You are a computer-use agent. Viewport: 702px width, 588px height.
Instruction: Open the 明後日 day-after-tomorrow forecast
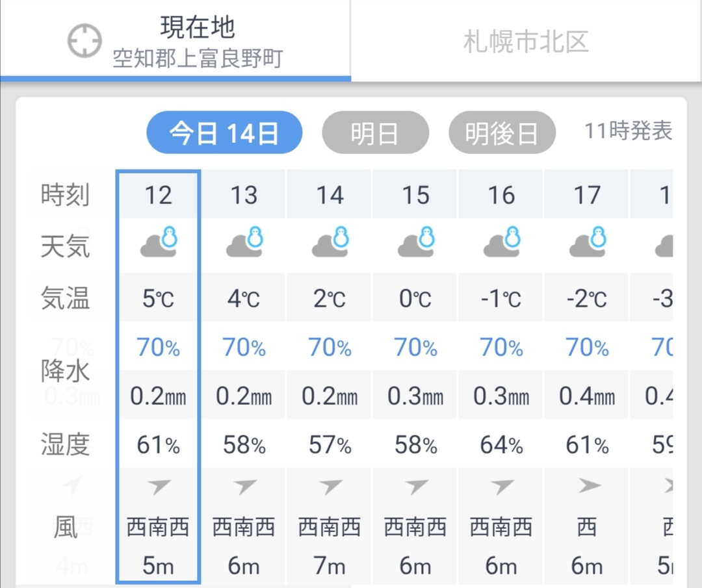(502, 133)
